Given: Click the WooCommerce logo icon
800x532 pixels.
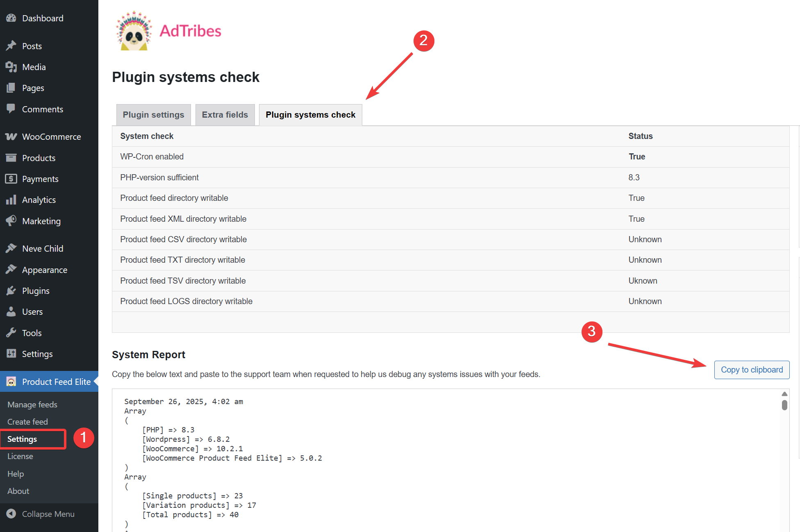Looking at the screenshot, I should pyautogui.click(x=11, y=136).
